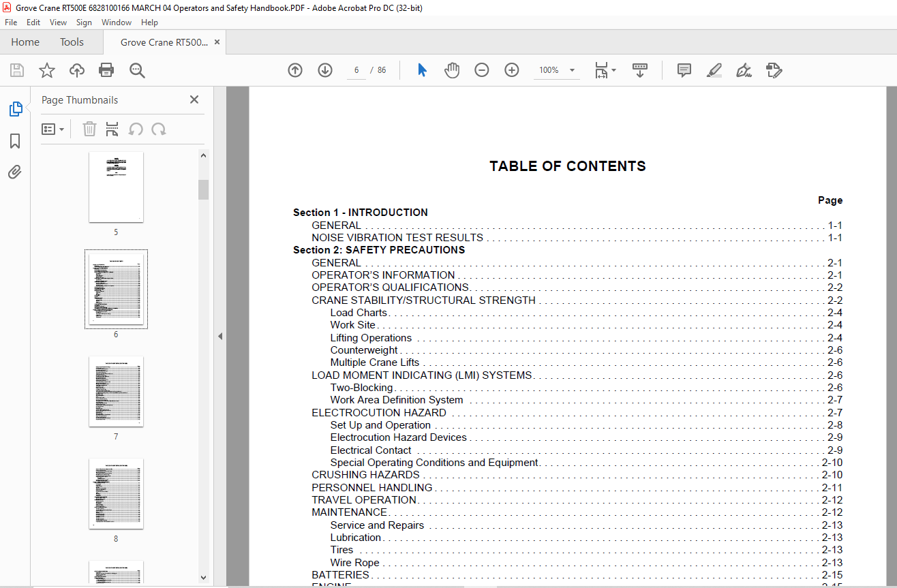The height and width of the screenshot is (588, 897).
Task: Print the document with the printer icon
Action: pos(106,70)
